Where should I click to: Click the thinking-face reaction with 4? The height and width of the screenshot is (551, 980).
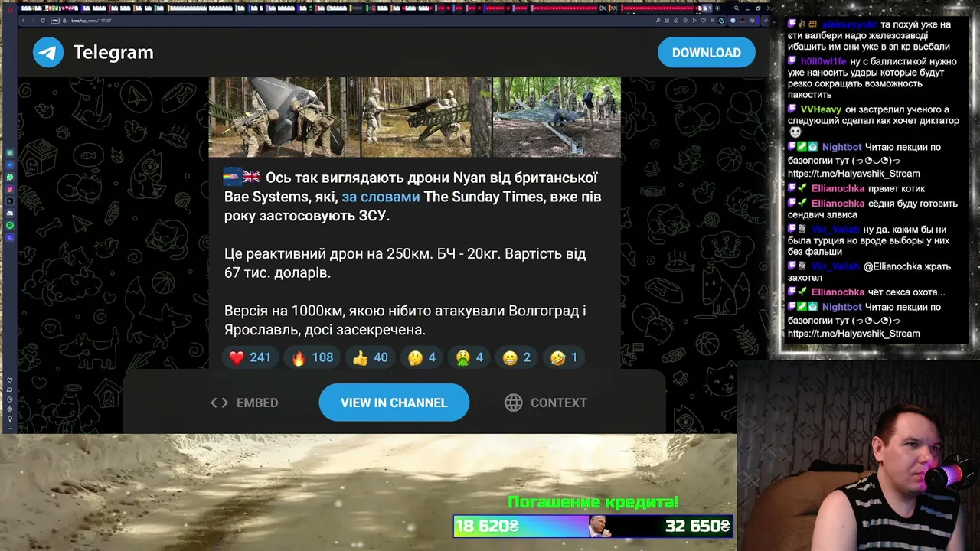tap(421, 357)
